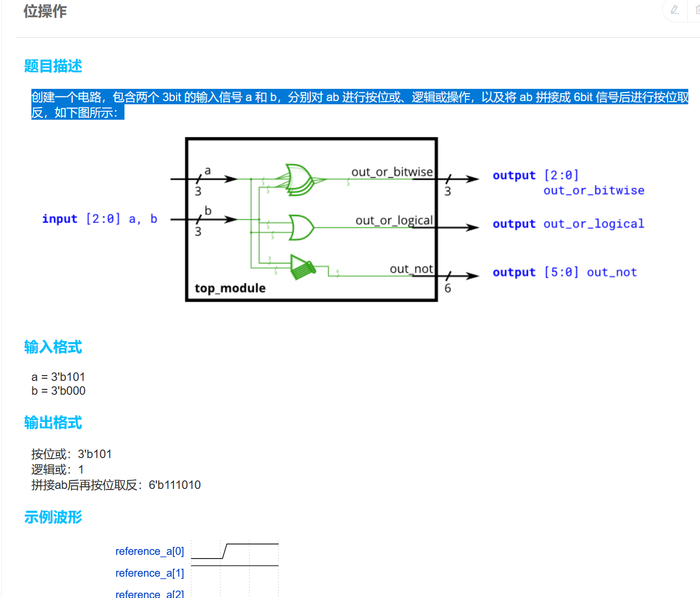Viewport: 700px width, 598px height.
Task: Click the rising edge on reference_a[0] waveform
Action: pyautogui.click(x=224, y=551)
